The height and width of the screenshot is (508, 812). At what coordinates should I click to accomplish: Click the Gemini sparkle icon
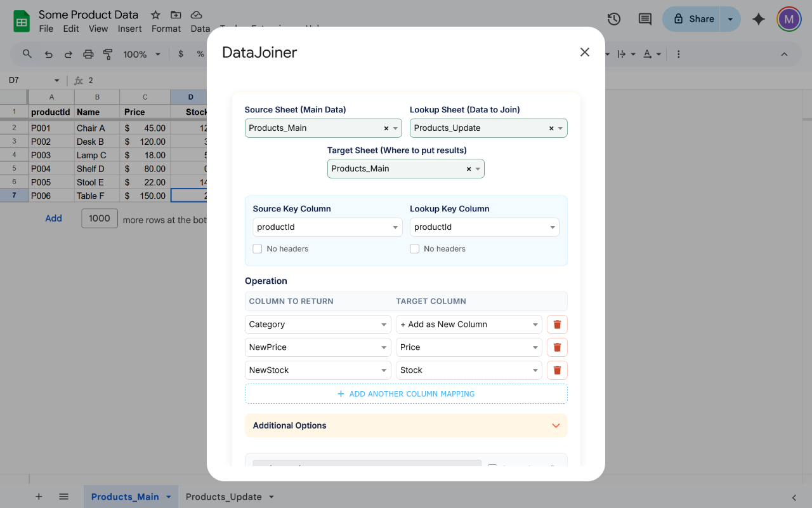pos(758,19)
